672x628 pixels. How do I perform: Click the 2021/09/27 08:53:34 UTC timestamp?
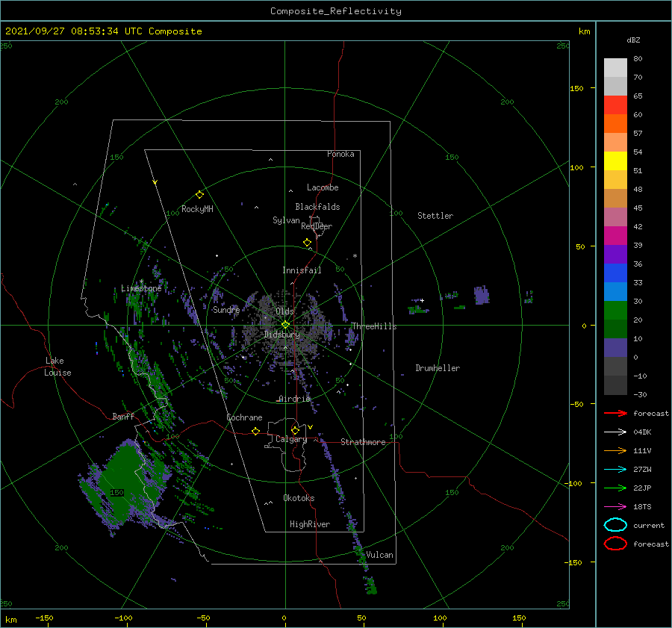point(74,31)
